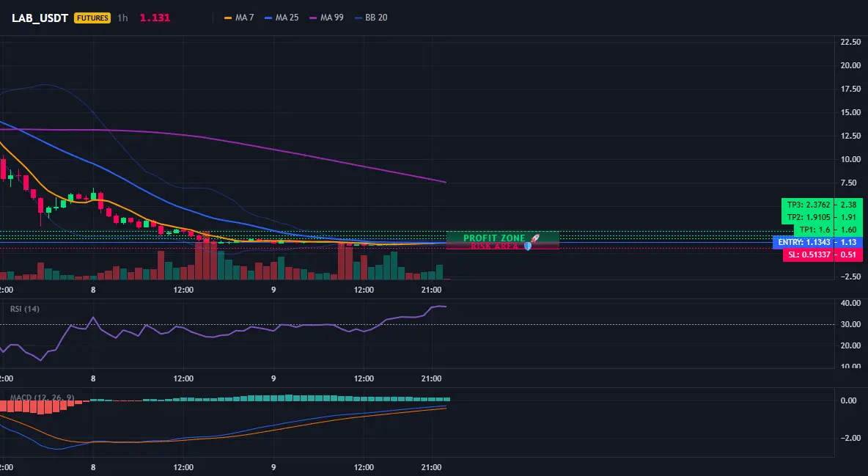Click the LAB_USDT symbol name
The width and height of the screenshot is (868, 476).
coord(40,18)
